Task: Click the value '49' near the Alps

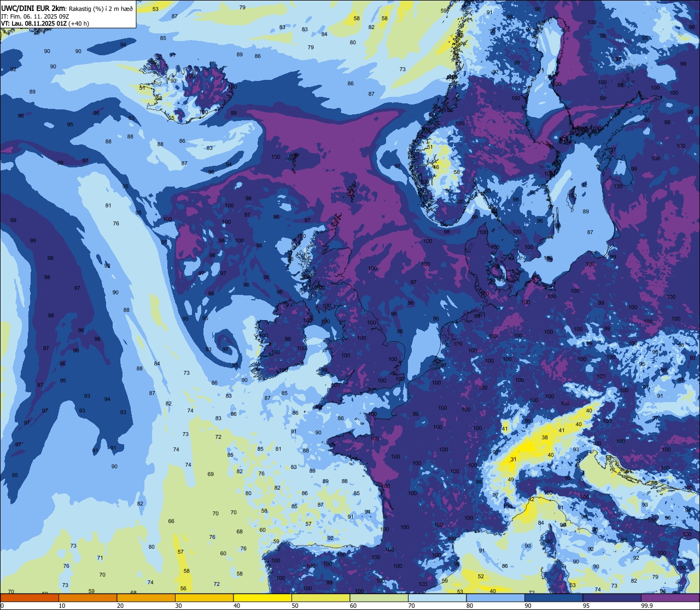Action: coord(511,480)
